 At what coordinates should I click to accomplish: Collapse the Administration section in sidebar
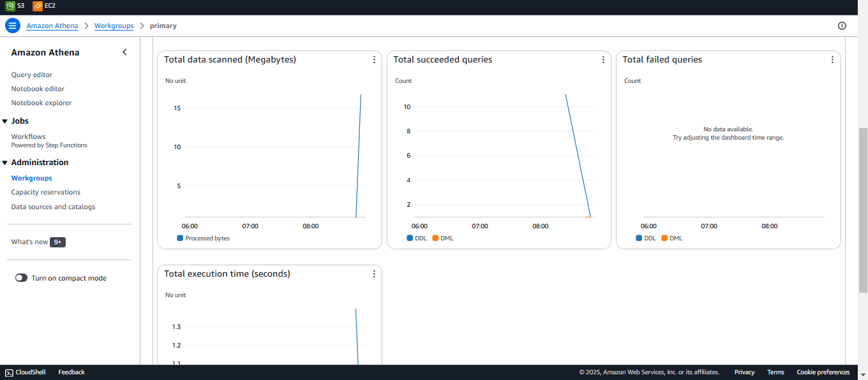[5, 163]
